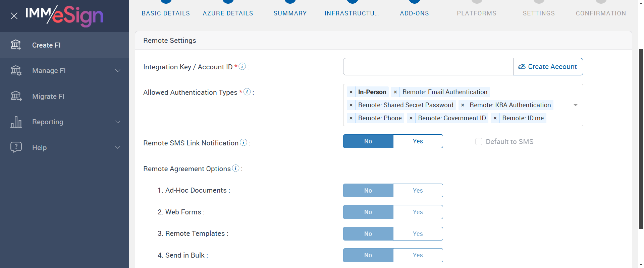Viewport: 644px width, 268px height.
Task: Enable the Default to SMS checkbox
Action: tap(479, 142)
